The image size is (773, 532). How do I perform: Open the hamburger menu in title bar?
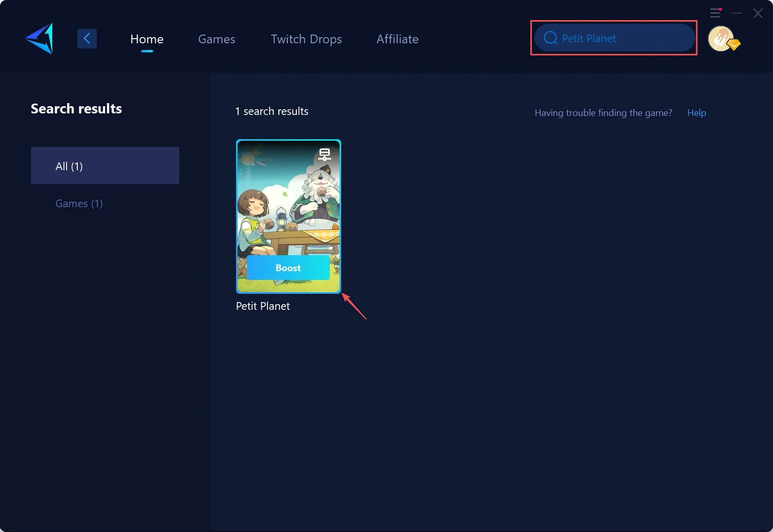coord(715,13)
